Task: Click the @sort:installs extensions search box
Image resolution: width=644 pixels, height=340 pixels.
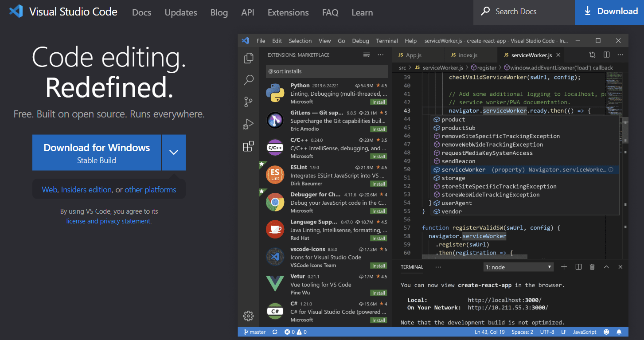Action: 327,71
